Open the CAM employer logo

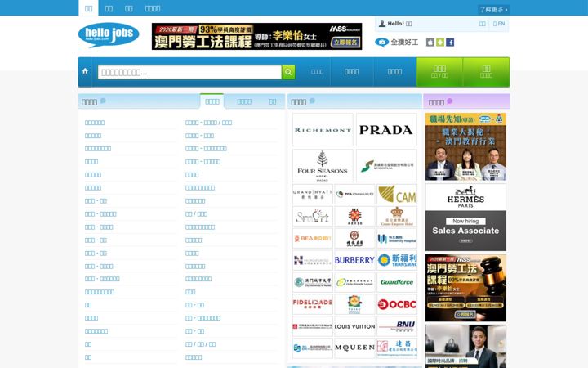[397, 194]
